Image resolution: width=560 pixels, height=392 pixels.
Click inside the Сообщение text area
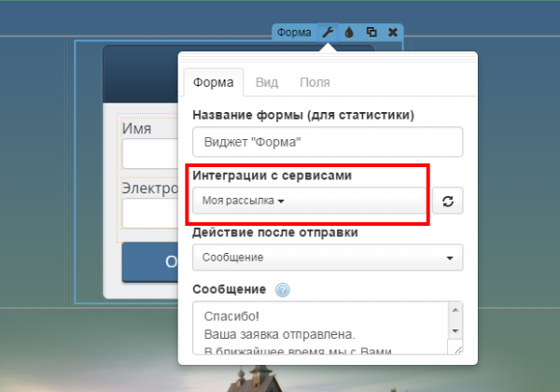(x=317, y=327)
